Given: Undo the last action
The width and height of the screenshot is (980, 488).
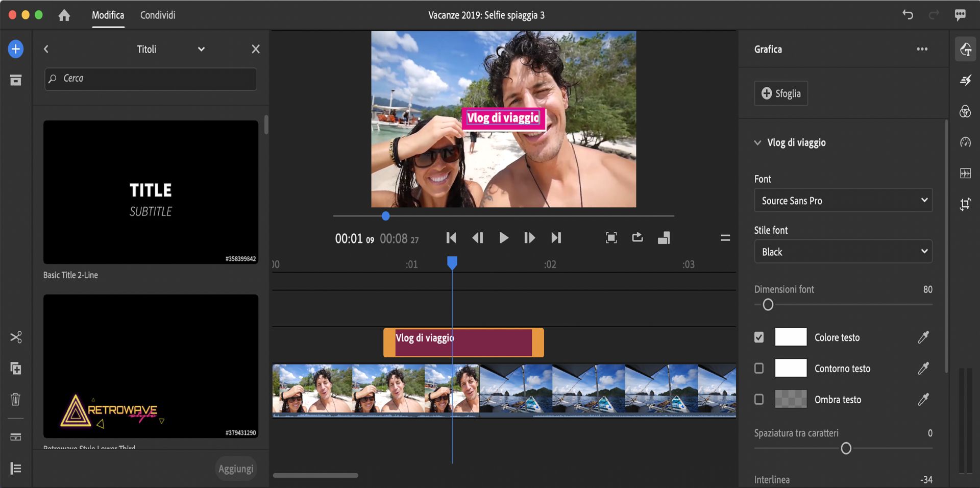Looking at the screenshot, I should 908,15.
